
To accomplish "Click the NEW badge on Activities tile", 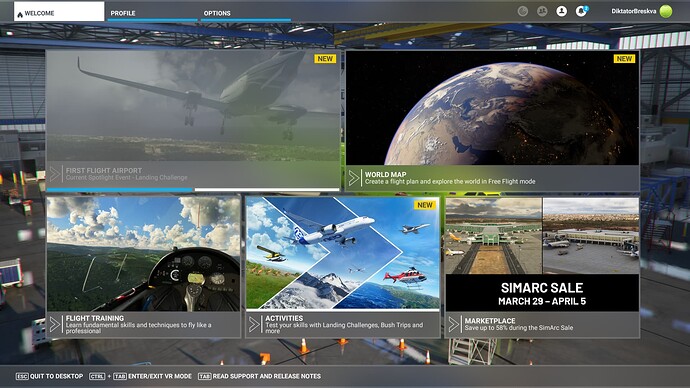I will [x=425, y=205].
